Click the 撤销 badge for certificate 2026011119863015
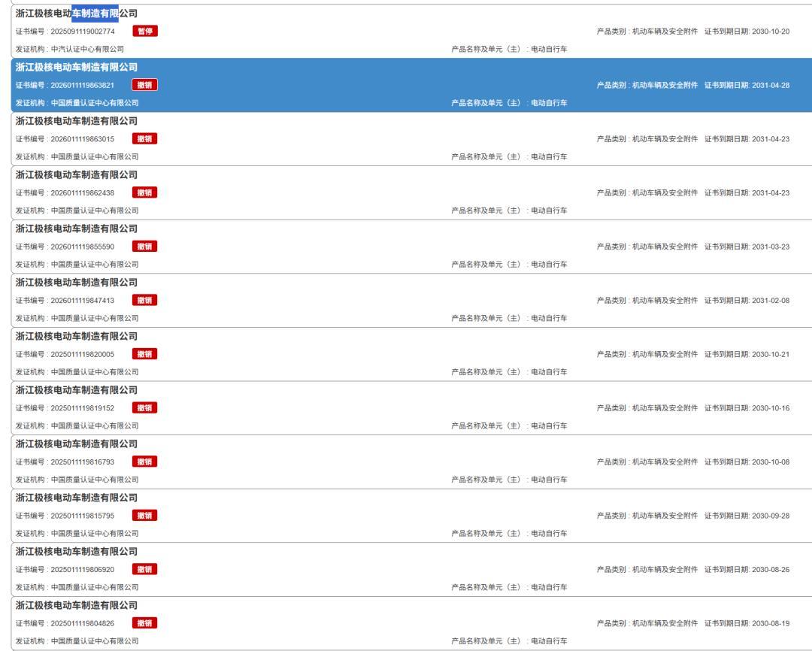Screen dimensions: 812x651 (144, 139)
